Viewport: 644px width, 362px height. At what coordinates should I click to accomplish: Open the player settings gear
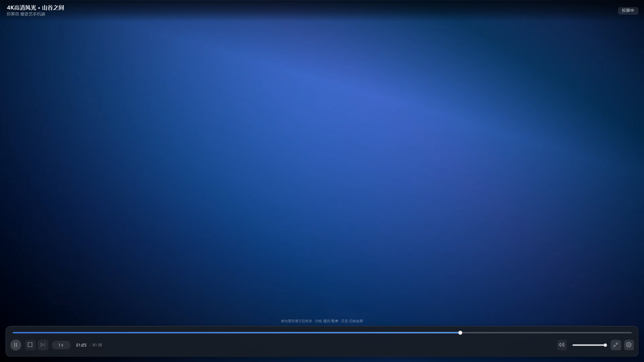tap(629, 345)
